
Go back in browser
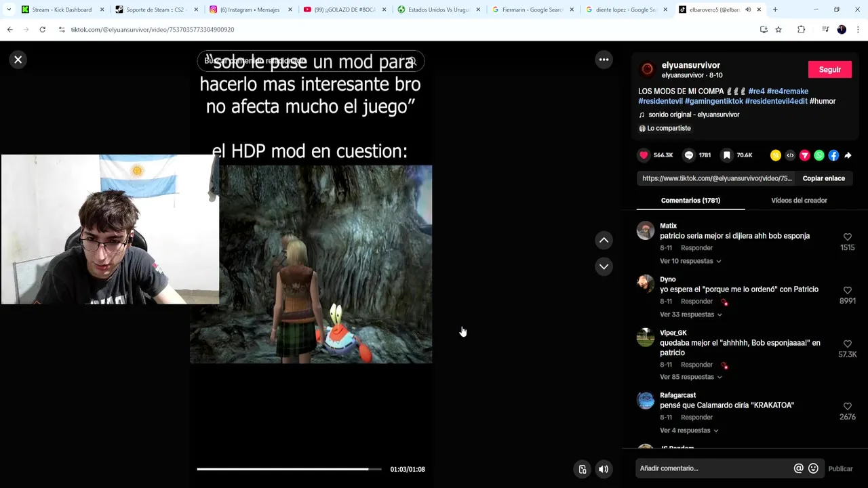click(x=10, y=30)
